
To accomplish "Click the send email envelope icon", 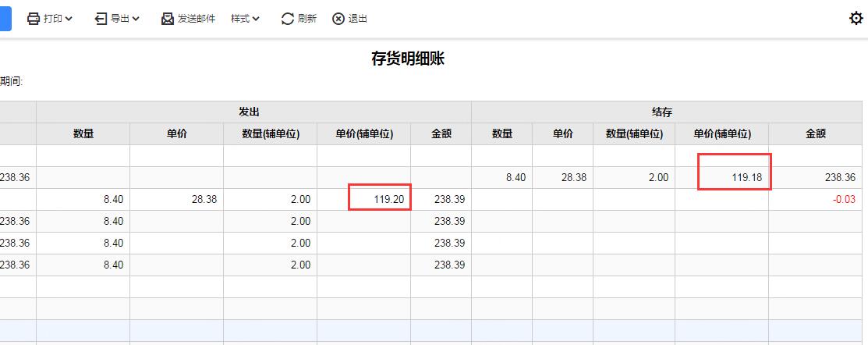I will point(168,19).
